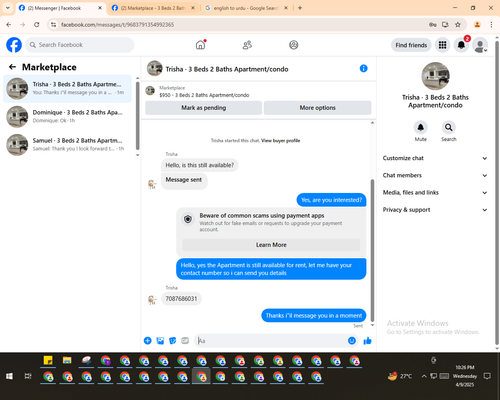Open the new tab plus button
Viewport: 500px width, 400px height.
click(300, 8)
